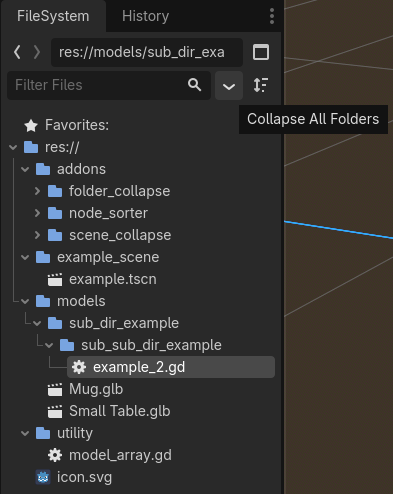393x494 pixels.
Task: Collapse the res:// root folder
Action: click(13, 147)
